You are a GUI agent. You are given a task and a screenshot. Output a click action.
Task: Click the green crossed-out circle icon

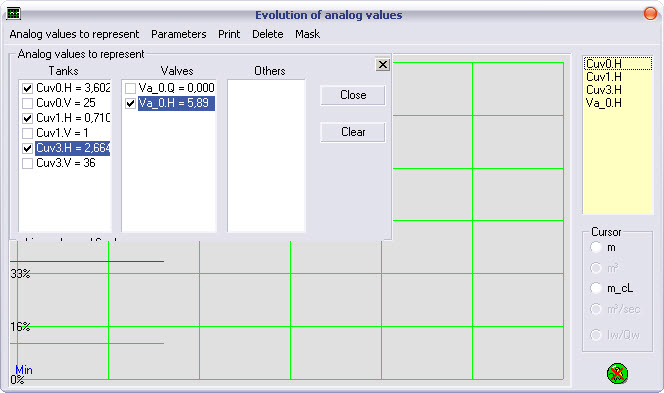[x=617, y=374]
